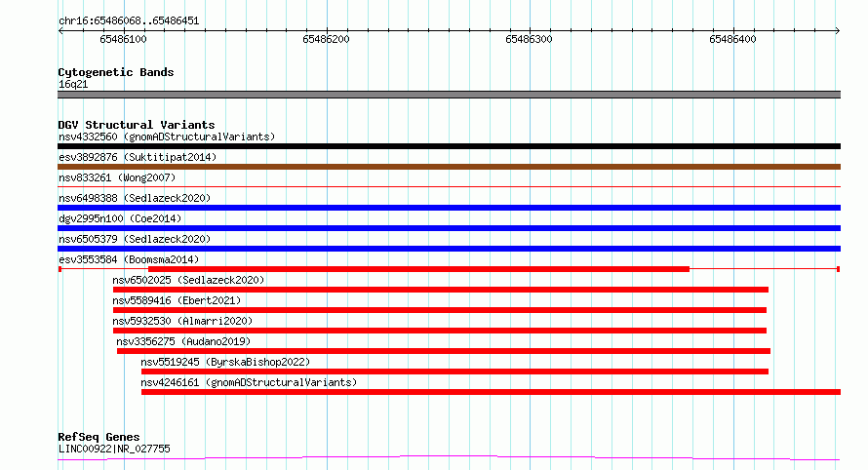Select the esv3553584 (Boomsma2014) label
The height and width of the screenshot is (470, 868).
pyautogui.click(x=129, y=259)
